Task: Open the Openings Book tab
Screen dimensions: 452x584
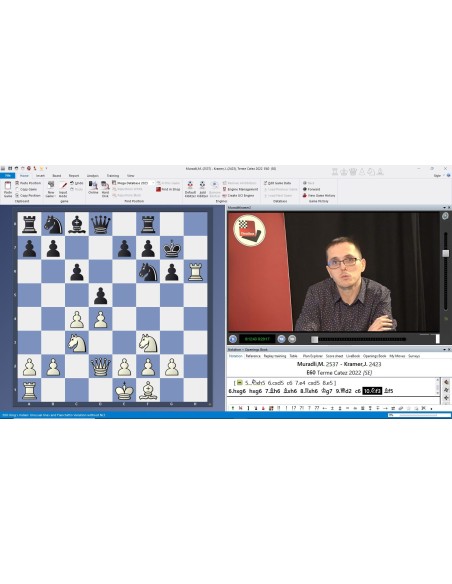Action: 375,356
